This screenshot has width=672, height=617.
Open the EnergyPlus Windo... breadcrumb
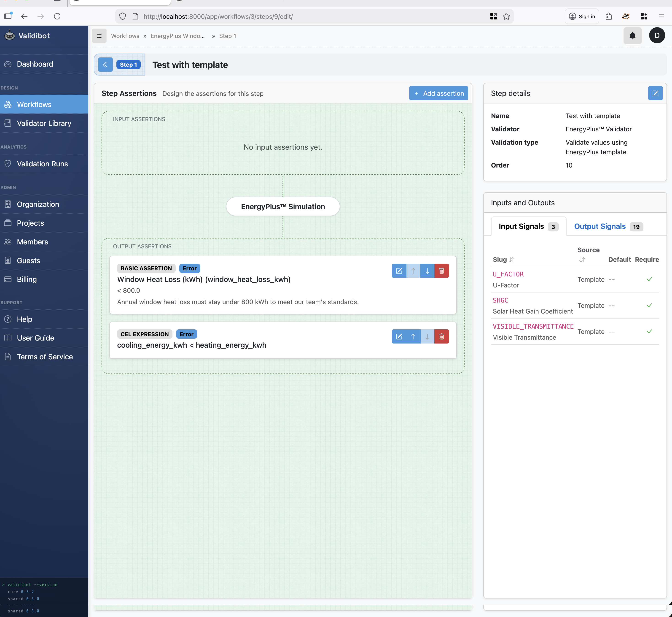[177, 36]
